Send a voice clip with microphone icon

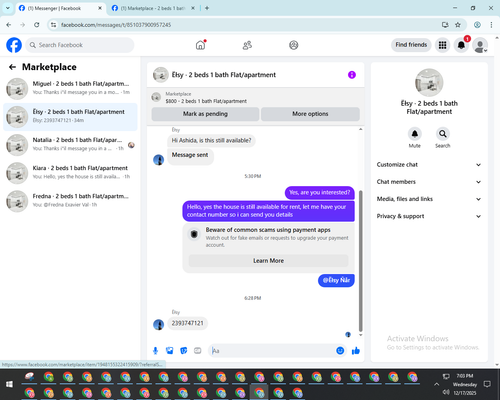click(x=155, y=351)
